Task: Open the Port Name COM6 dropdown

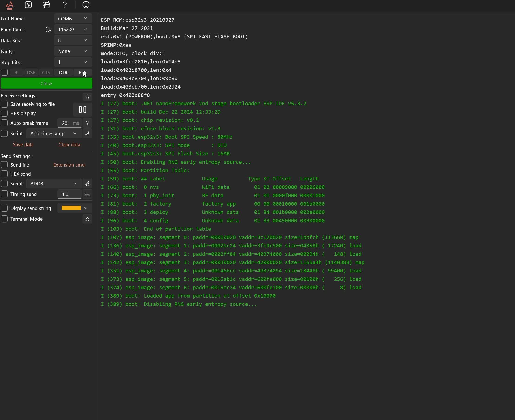Action: point(73,18)
